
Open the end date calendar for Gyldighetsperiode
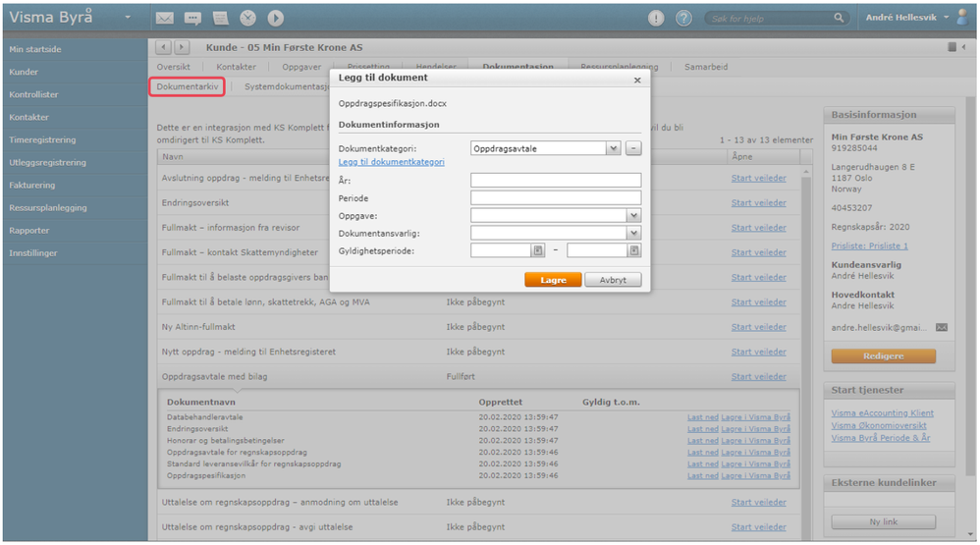coord(633,250)
